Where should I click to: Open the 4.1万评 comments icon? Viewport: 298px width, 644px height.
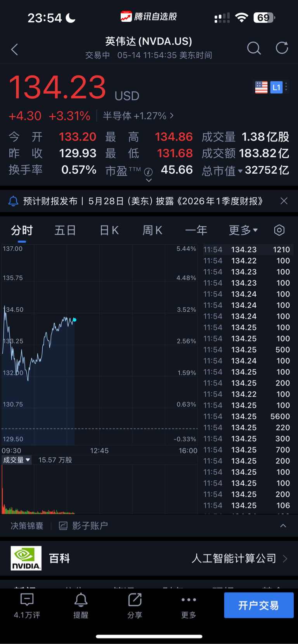tap(27, 600)
